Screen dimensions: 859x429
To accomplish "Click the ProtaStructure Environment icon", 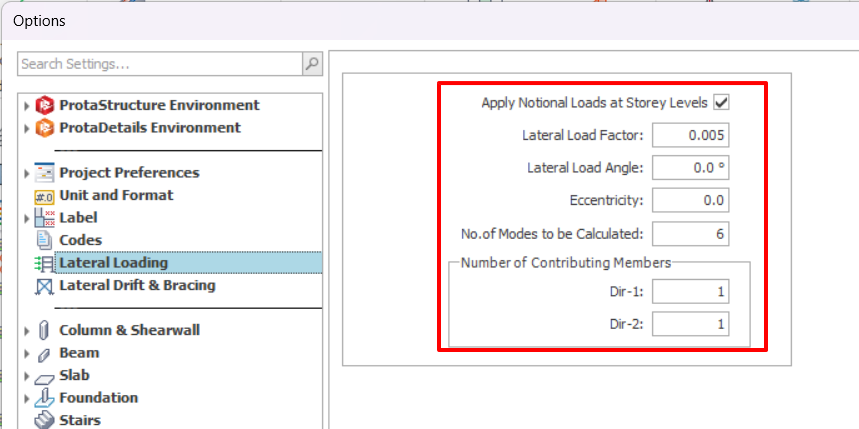I will 44,105.
